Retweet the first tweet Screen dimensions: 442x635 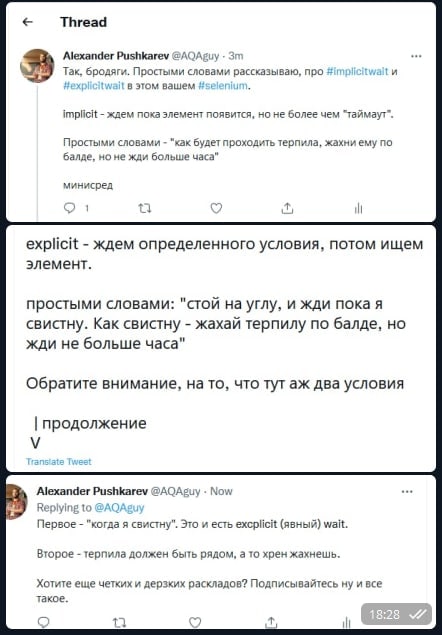pyautogui.click(x=145, y=209)
